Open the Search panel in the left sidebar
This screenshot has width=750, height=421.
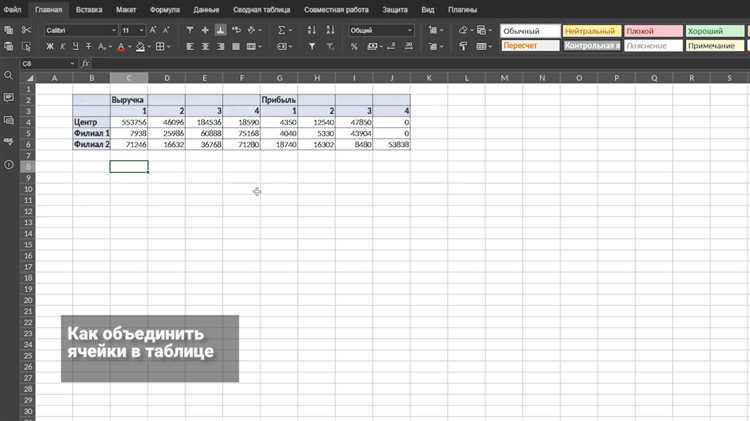pos(9,75)
